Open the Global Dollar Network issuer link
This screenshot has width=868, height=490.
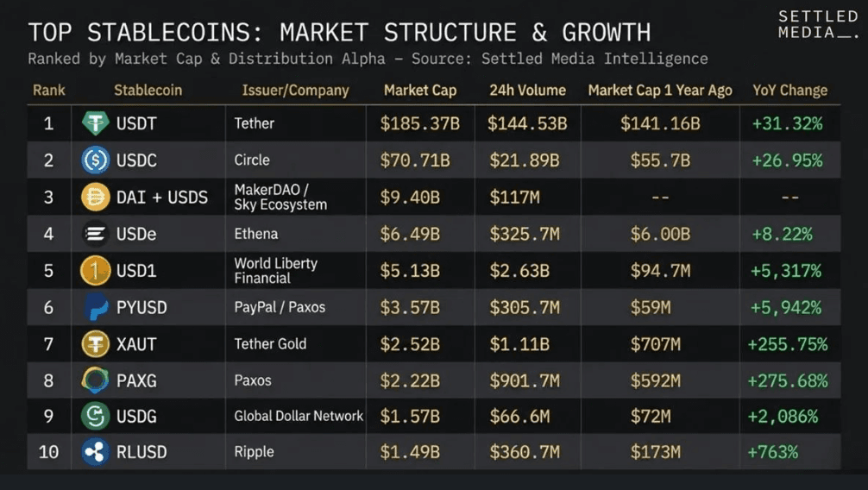[x=299, y=417]
